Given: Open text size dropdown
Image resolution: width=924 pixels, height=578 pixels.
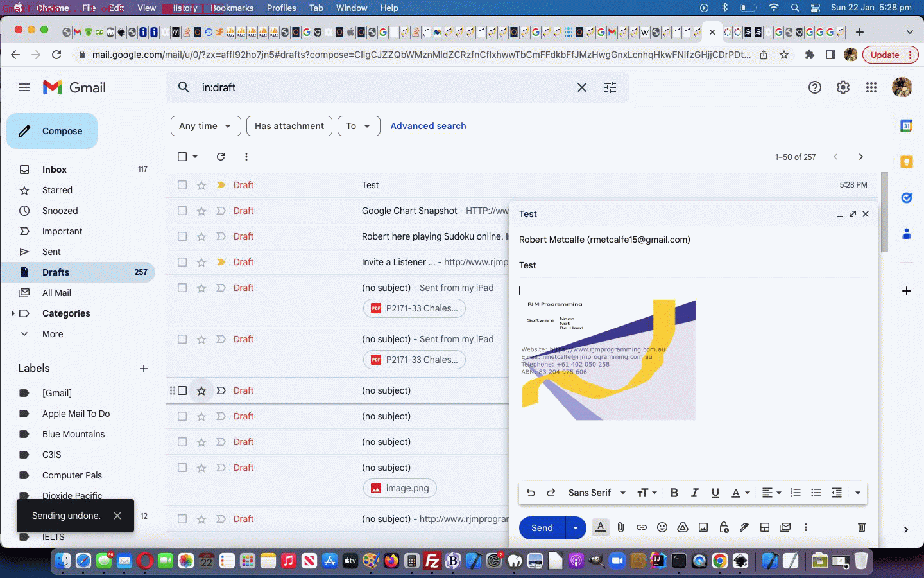Looking at the screenshot, I should point(647,493).
